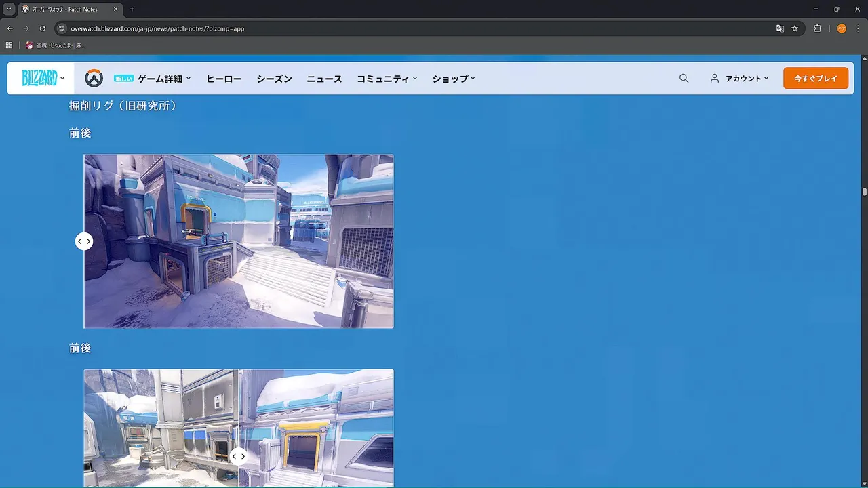Click the 前後 label above second image
Viewport: 868px width, 488px height.
point(80,348)
